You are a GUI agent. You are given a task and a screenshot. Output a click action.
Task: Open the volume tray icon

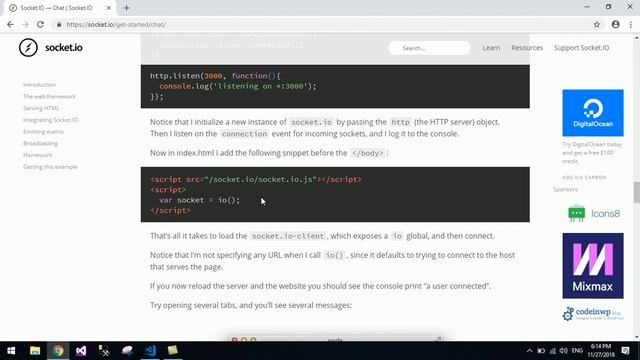[x=564, y=351]
